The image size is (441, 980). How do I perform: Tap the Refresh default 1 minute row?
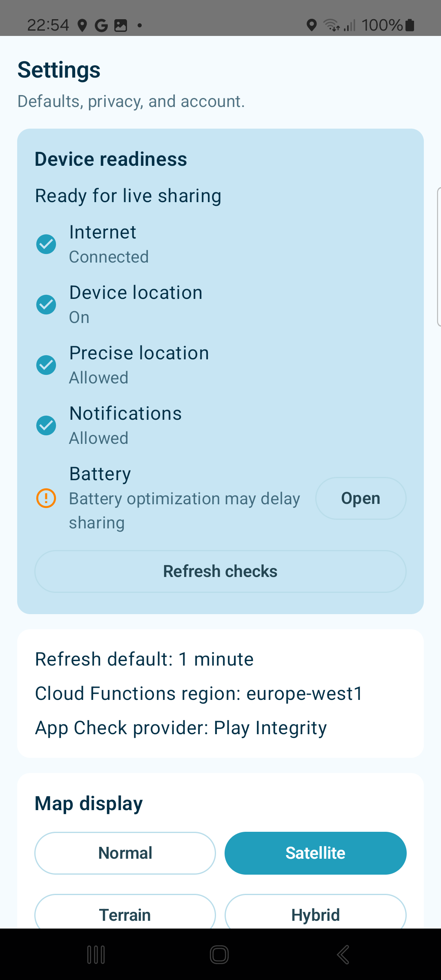point(144,659)
